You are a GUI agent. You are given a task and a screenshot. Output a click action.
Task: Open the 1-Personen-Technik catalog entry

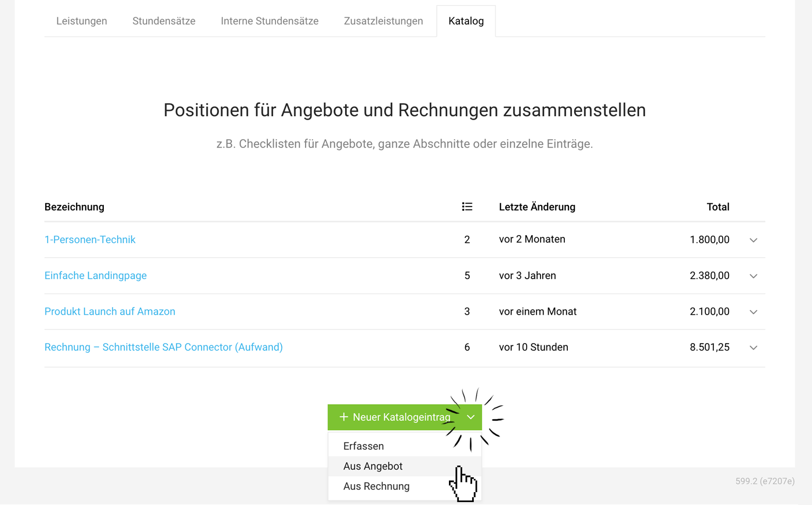[x=90, y=239]
